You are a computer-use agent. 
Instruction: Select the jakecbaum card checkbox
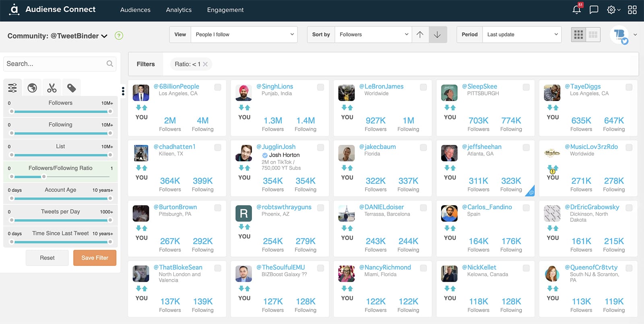click(x=423, y=147)
